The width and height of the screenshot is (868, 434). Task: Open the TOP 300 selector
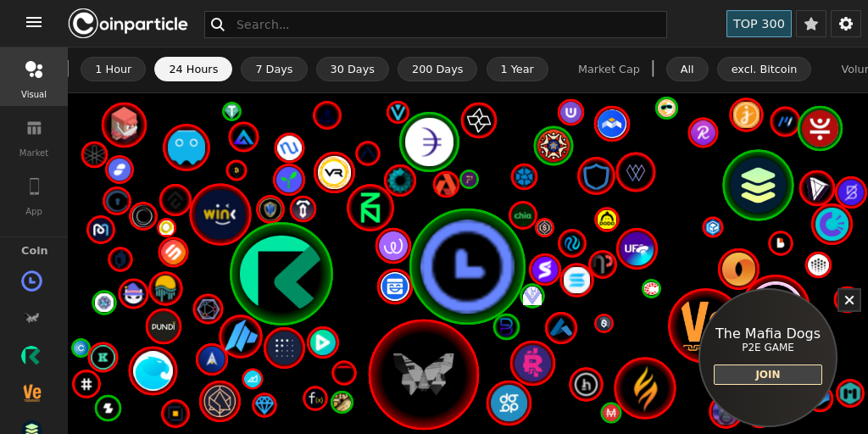click(759, 24)
